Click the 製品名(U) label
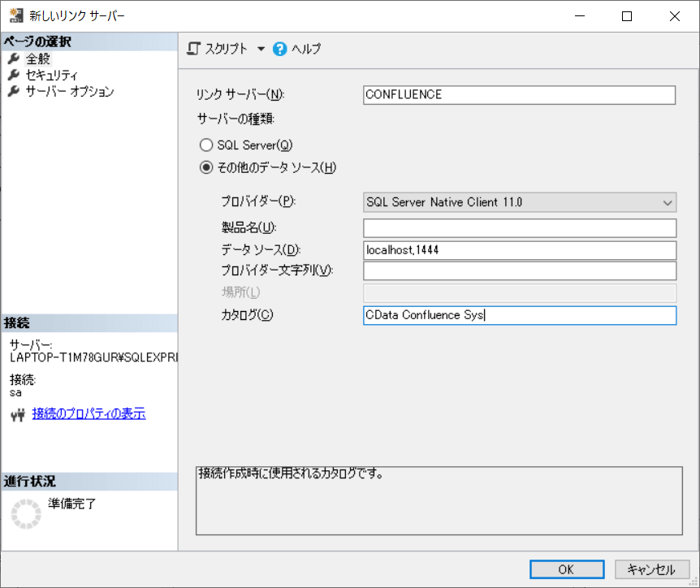The width and height of the screenshot is (700, 588). click(x=249, y=227)
